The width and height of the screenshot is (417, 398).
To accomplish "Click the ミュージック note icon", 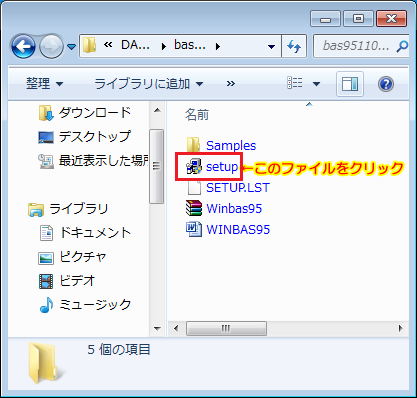I will tap(46, 305).
